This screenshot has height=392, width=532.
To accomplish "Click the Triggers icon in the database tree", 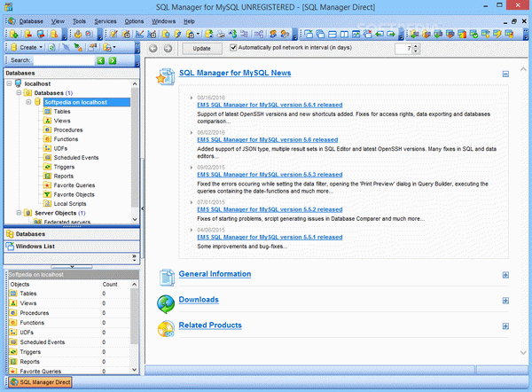I will (48, 167).
